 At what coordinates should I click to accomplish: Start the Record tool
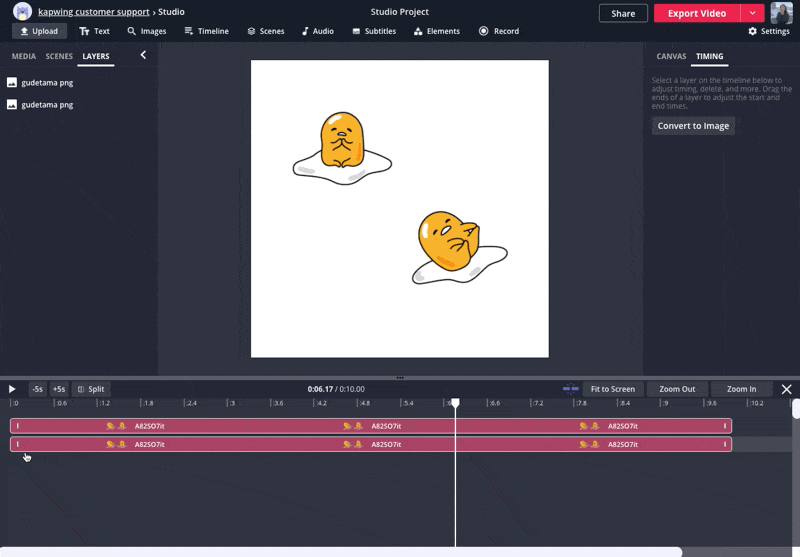click(499, 31)
